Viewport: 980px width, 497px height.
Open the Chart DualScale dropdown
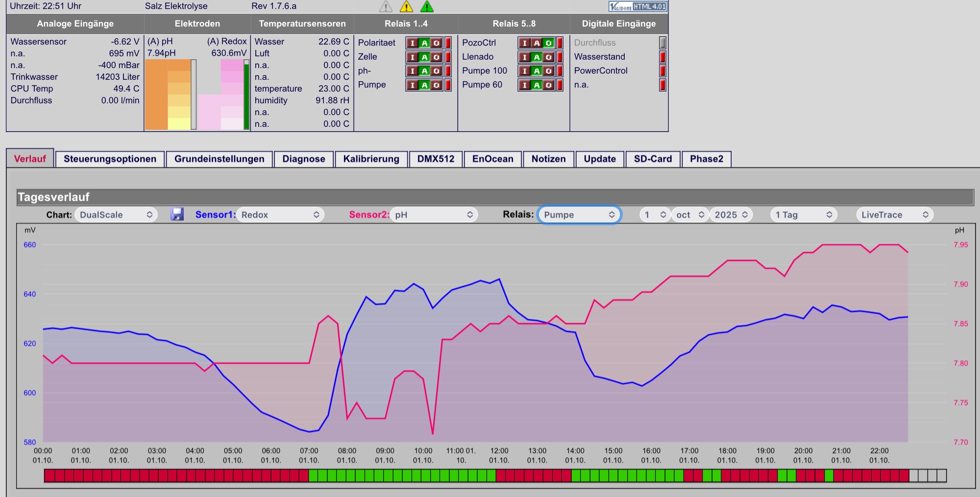[x=116, y=214]
